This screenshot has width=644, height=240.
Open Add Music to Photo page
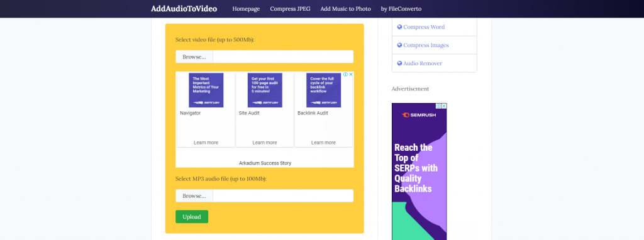click(x=346, y=9)
